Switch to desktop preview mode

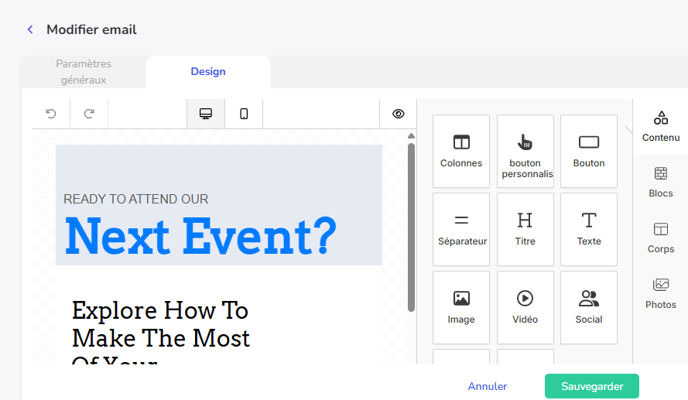[x=206, y=114]
